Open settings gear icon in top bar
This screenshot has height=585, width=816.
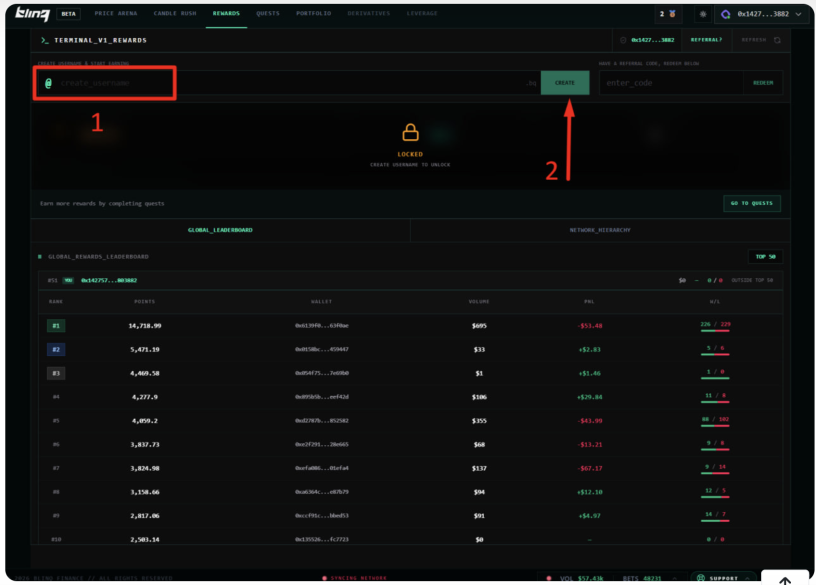coord(703,14)
